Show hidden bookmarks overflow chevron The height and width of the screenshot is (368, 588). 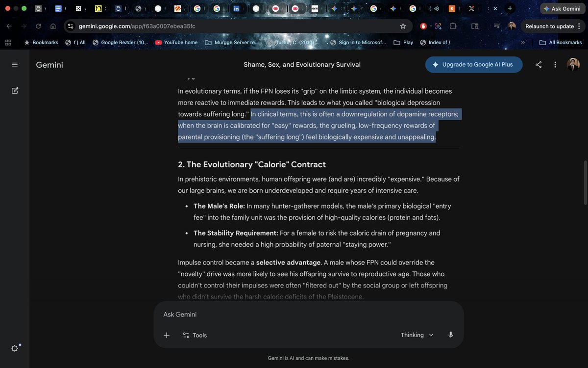[523, 43]
